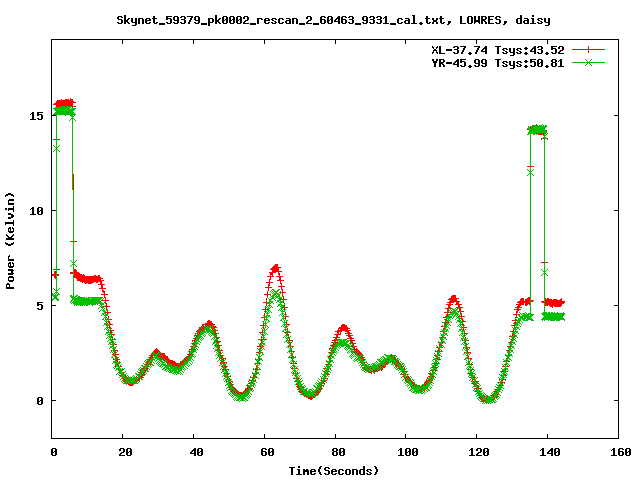Click the x-axis tick label '60'
Image resolution: width=640 pixels, height=480 pixels.
[267, 452]
